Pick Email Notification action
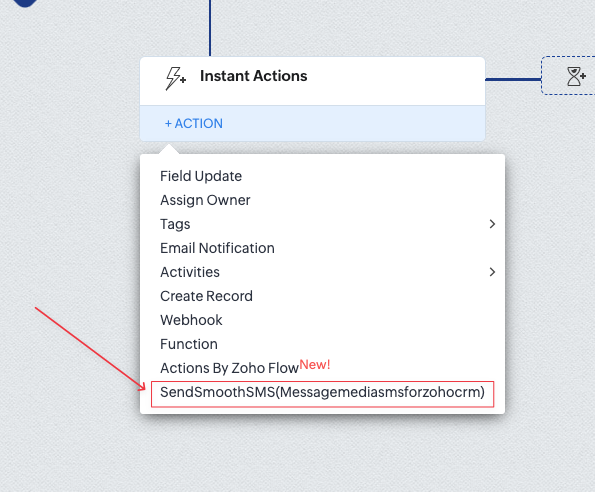595x492 pixels. (217, 248)
